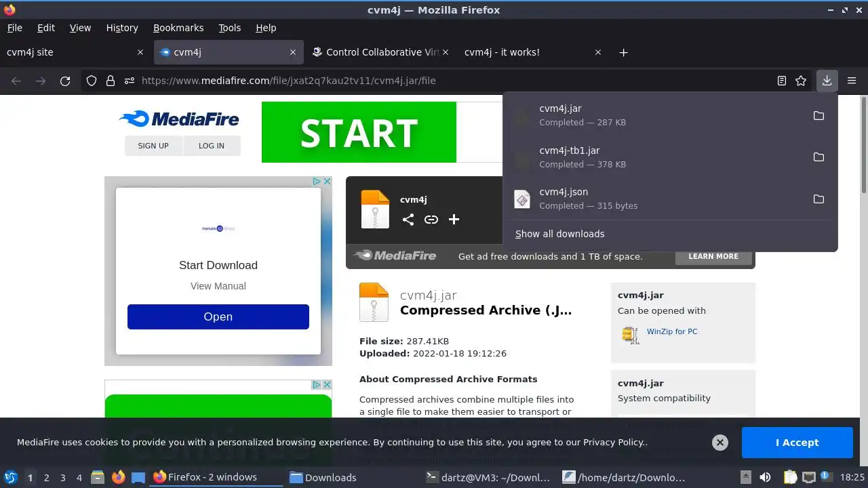Viewport: 868px width, 488px height.
Task: Open the Help menu
Action: coord(266,28)
